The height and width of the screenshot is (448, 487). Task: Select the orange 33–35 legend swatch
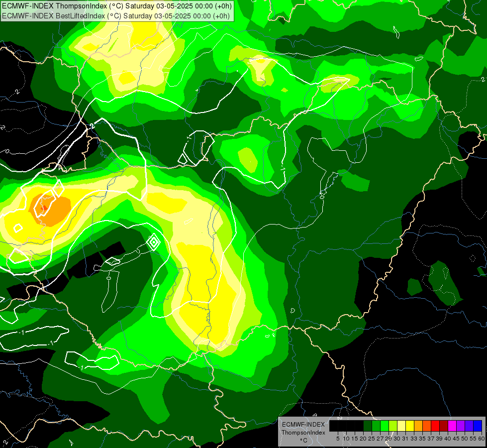[418, 426]
